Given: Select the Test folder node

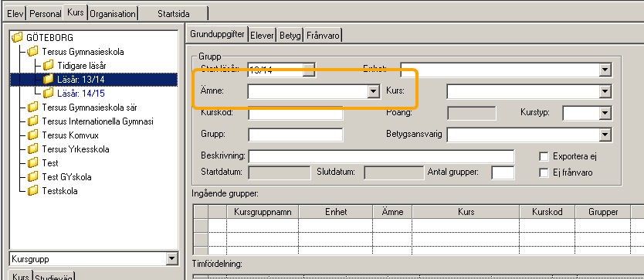Looking at the screenshot, I should (50, 163).
